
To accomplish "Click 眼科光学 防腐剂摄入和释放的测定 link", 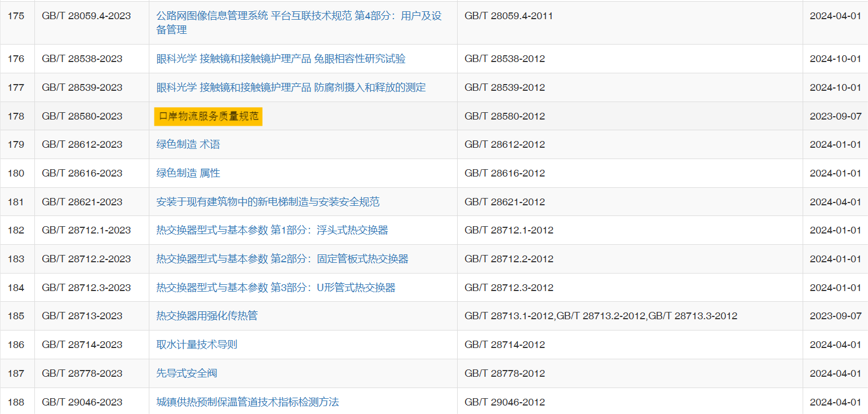I will (291, 87).
